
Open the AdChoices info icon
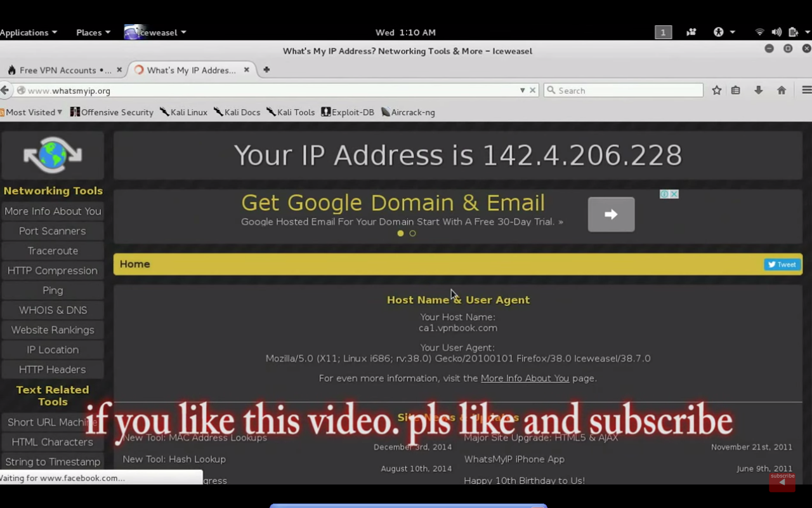tap(664, 194)
